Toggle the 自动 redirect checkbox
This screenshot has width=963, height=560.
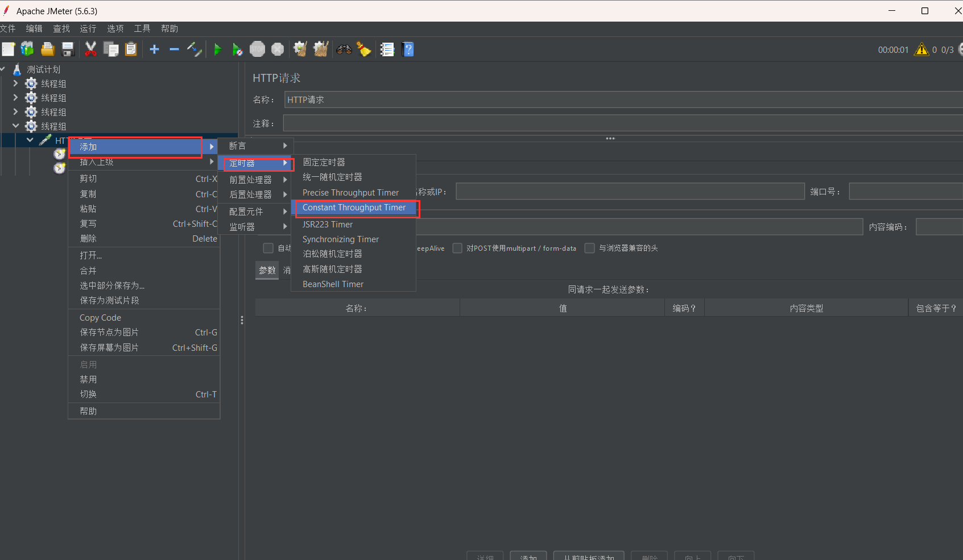268,248
